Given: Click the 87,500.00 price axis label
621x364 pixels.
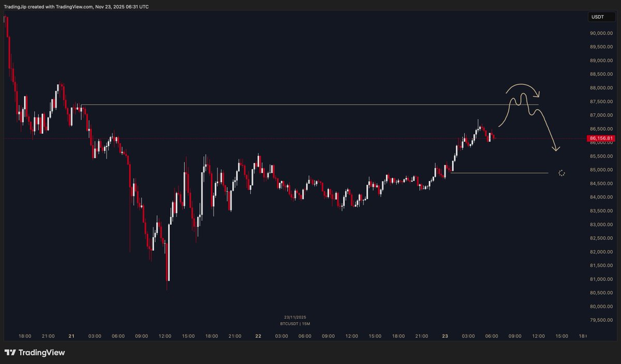Looking at the screenshot, I should (x=600, y=101).
